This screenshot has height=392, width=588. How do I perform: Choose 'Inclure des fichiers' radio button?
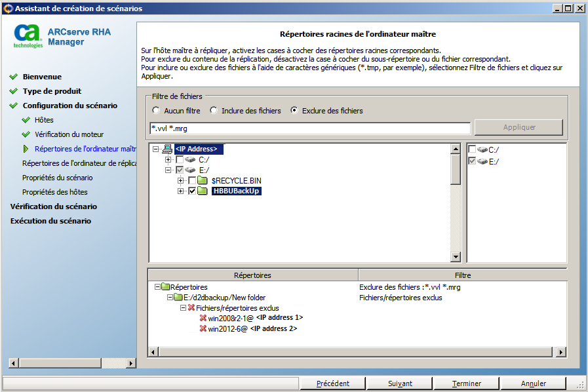point(214,111)
